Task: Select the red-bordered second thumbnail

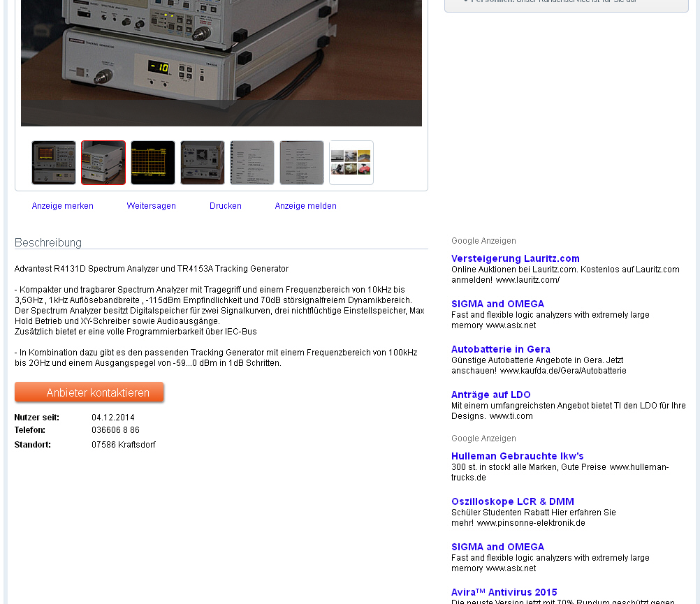Action: click(103, 163)
